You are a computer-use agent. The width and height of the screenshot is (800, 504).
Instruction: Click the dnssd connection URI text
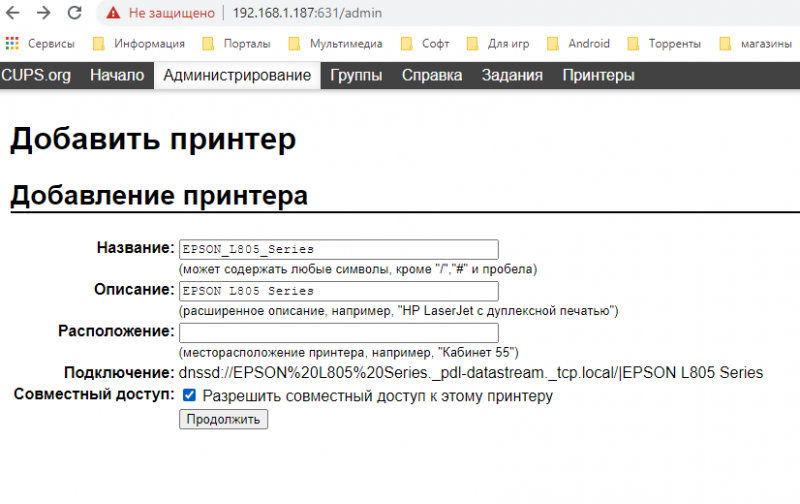[x=470, y=373]
